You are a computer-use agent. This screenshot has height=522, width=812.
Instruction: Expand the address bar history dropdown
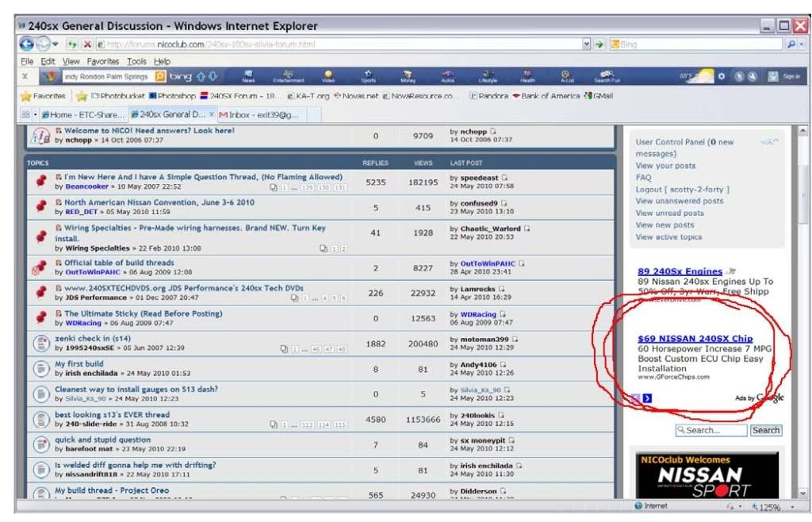click(586, 44)
